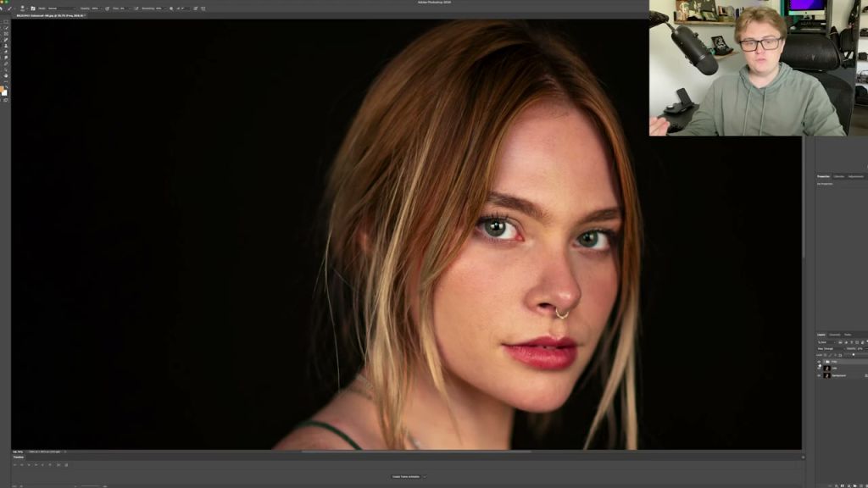Filter layers for pixel layers icon
The height and width of the screenshot is (488, 868).
click(840, 342)
